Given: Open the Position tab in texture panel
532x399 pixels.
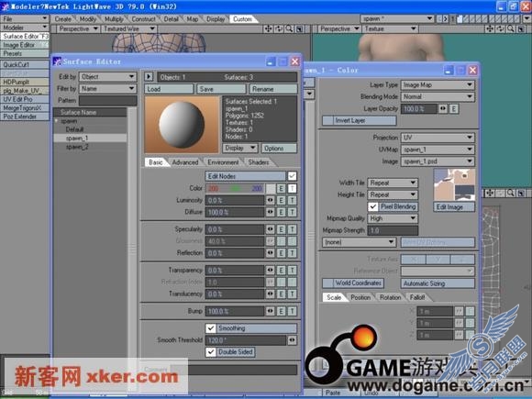Looking at the screenshot, I should (x=360, y=297).
